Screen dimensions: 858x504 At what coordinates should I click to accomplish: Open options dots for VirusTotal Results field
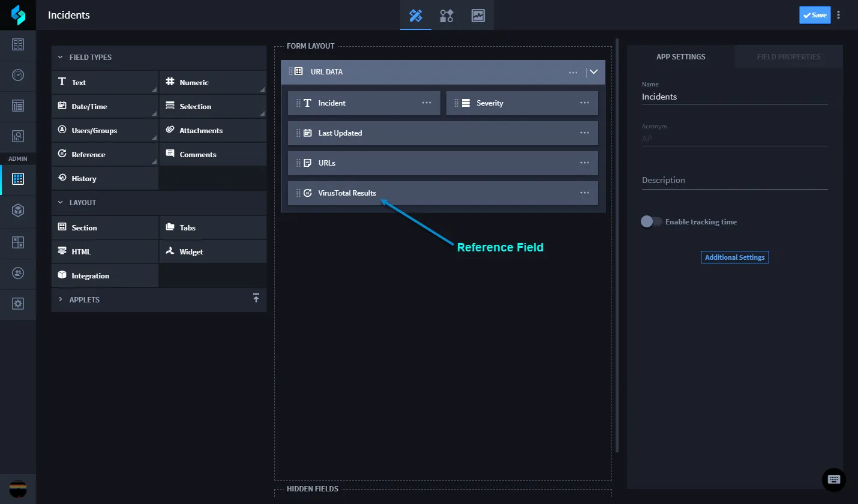click(584, 193)
